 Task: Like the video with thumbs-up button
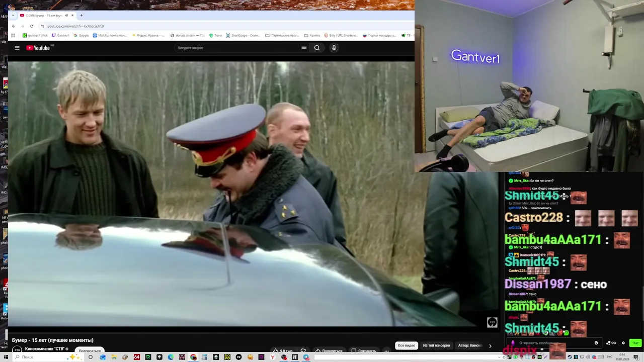(283, 350)
